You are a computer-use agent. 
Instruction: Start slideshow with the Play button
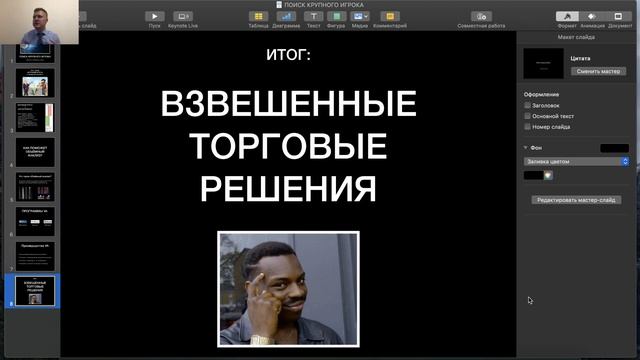tap(155, 16)
